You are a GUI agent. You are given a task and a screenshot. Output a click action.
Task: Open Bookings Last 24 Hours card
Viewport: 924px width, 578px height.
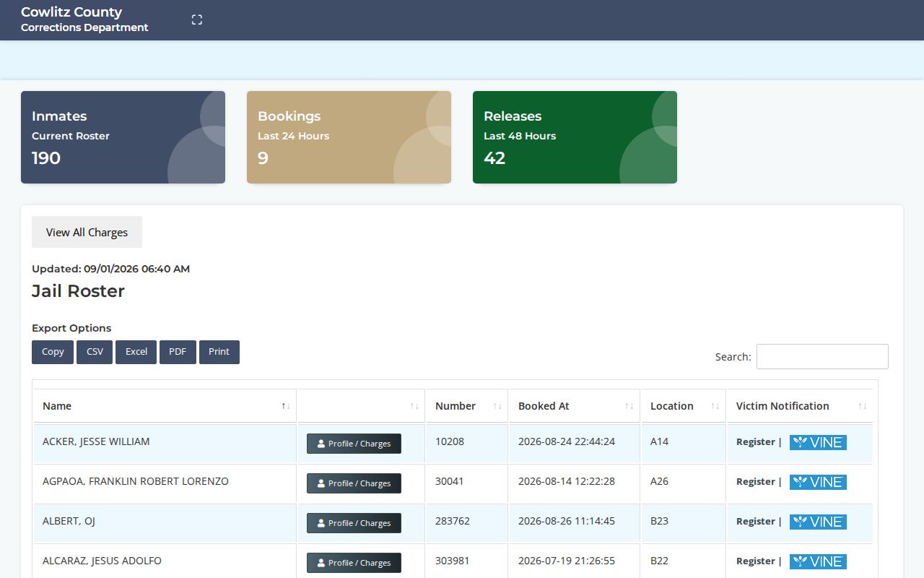point(349,137)
